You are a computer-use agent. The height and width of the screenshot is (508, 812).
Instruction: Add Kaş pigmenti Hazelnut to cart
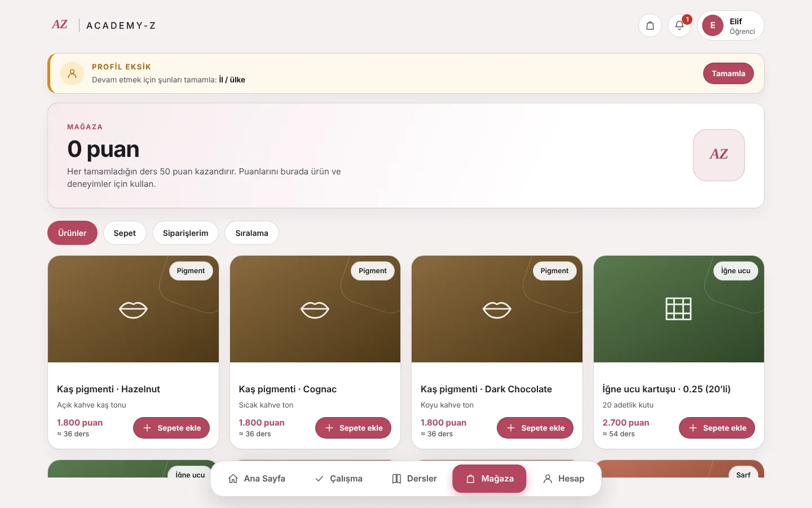171,428
